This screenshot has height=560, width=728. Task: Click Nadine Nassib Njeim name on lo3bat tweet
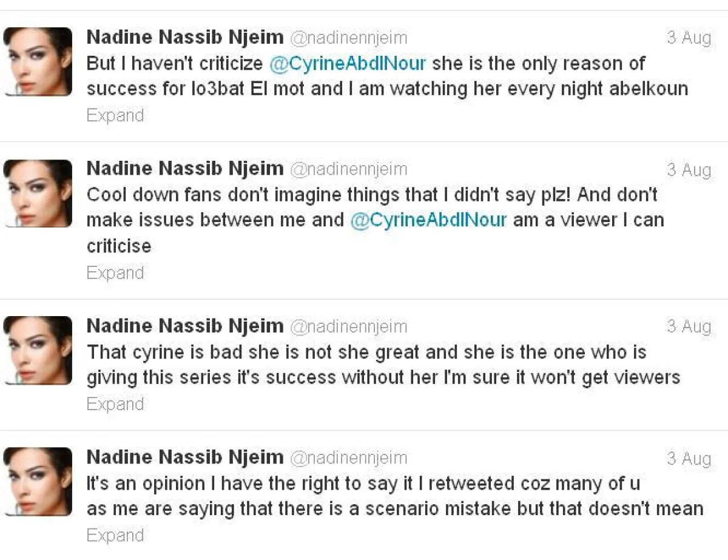(x=185, y=37)
